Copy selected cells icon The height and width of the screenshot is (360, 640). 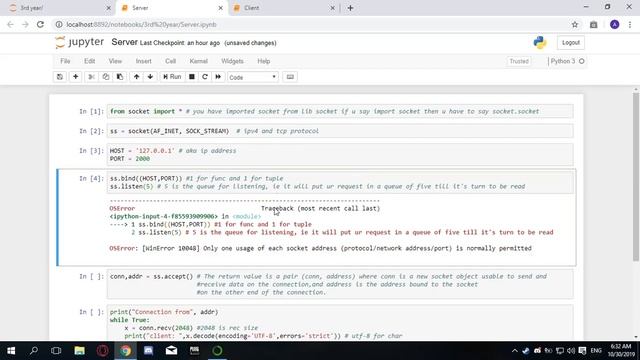pos(106,77)
